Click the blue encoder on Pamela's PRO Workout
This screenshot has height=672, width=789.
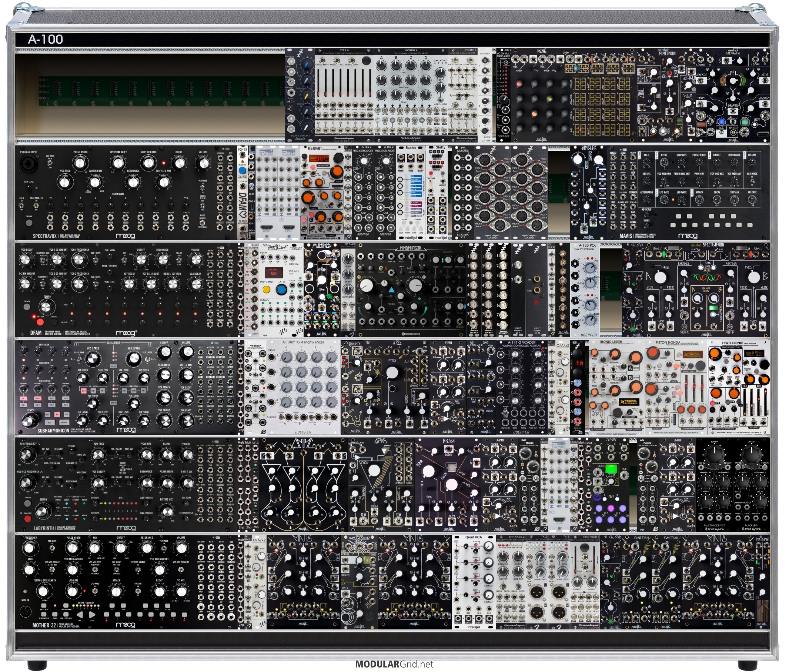pyautogui.click(x=281, y=290)
